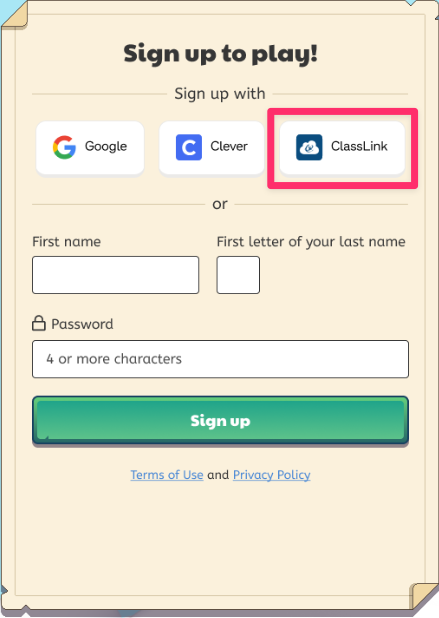Focus the First name text box

pyautogui.click(x=115, y=275)
